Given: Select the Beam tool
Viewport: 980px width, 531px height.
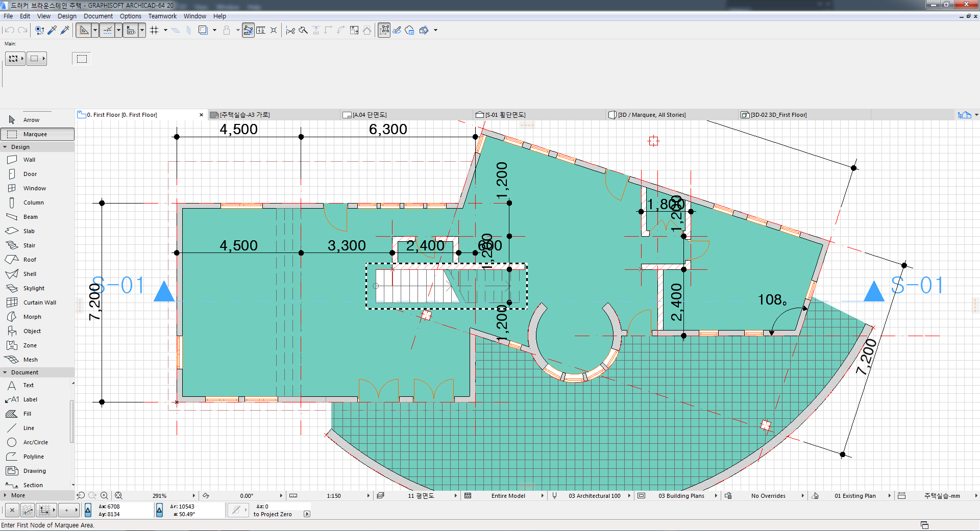Looking at the screenshot, I should [x=37, y=217].
